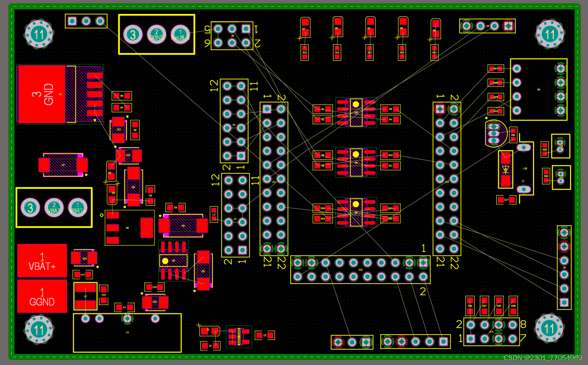Select the square GGND pad J1

[42, 296]
